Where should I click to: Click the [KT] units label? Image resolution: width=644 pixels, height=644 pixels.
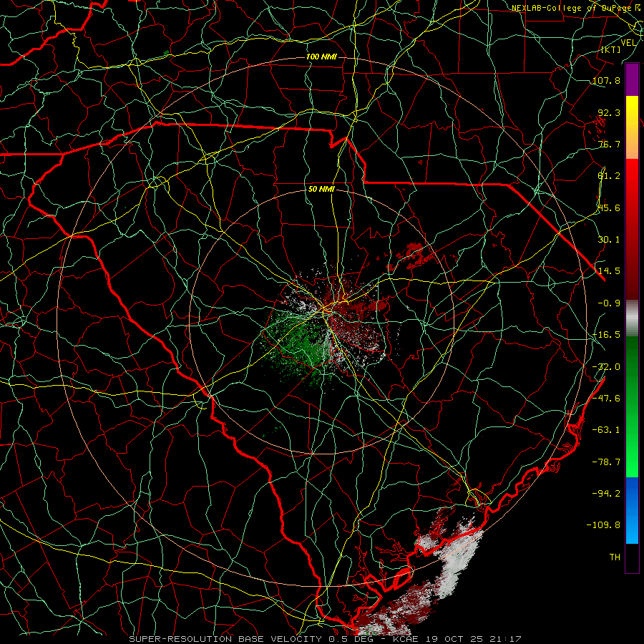pyautogui.click(x=611, y=49)
